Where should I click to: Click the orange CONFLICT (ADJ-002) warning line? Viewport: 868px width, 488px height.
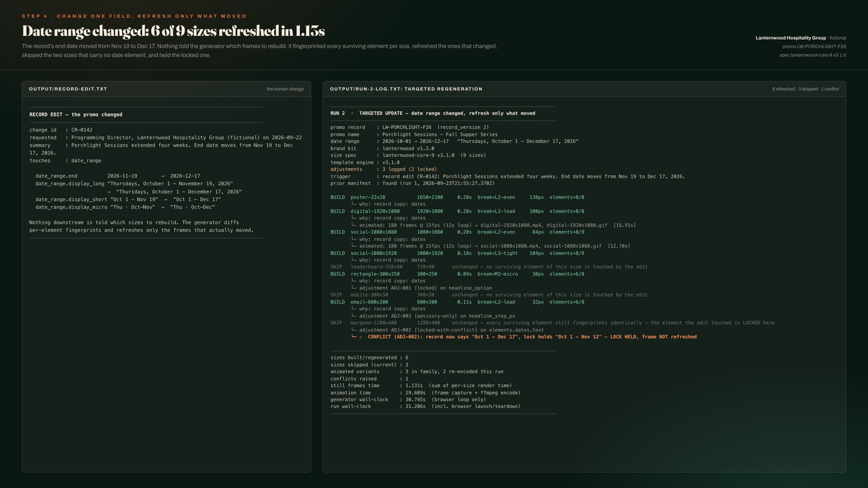[524, 337]
